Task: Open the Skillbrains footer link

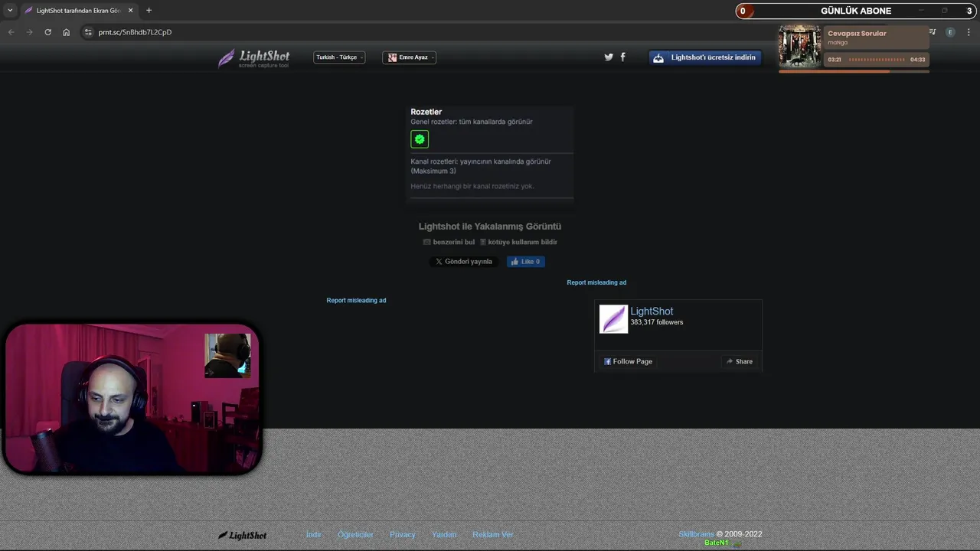Action: (696, 534)
